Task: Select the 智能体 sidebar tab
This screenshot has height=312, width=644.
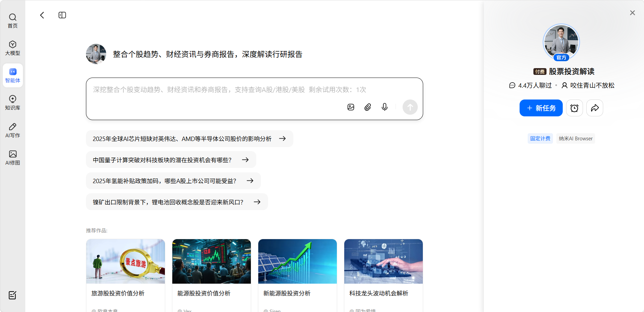Action: (x=13, y=75)
